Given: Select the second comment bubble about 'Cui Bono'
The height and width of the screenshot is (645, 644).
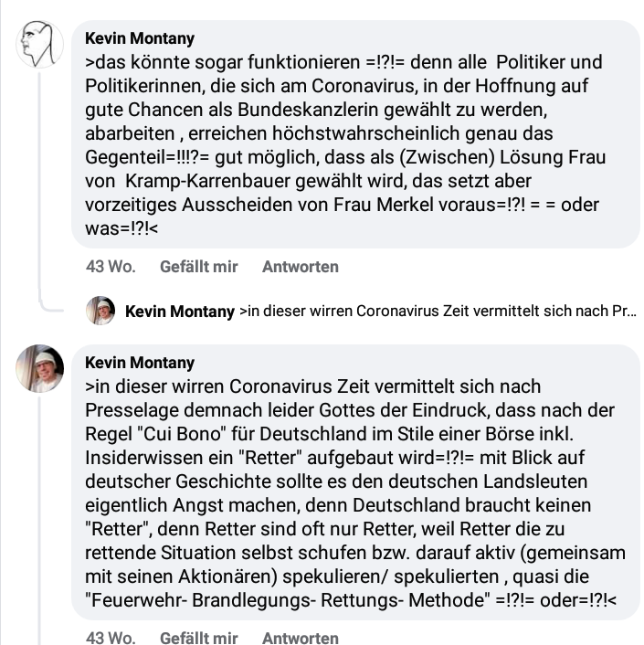Looking at the screenshot, I should click(356, 482).
